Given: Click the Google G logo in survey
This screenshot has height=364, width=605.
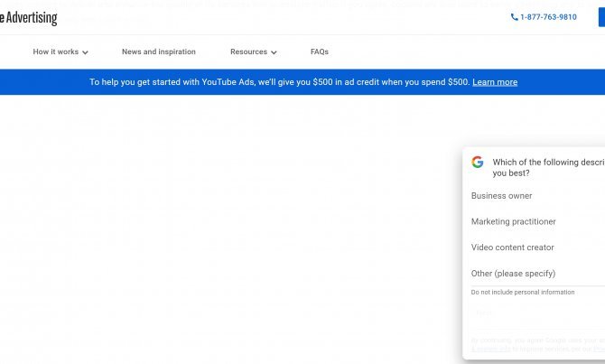Looking at the screenshot, I should pos(478,162).
